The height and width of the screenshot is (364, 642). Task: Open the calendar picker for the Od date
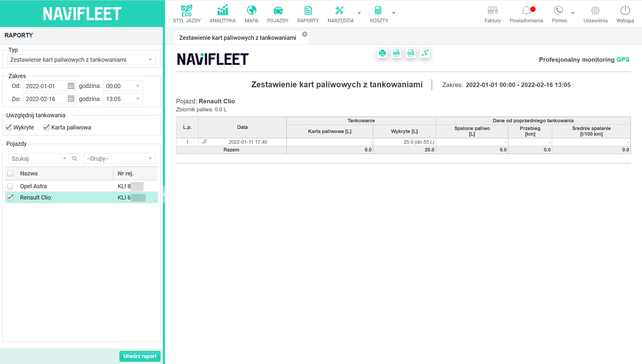pyautogui.click(x=71, y=86)
